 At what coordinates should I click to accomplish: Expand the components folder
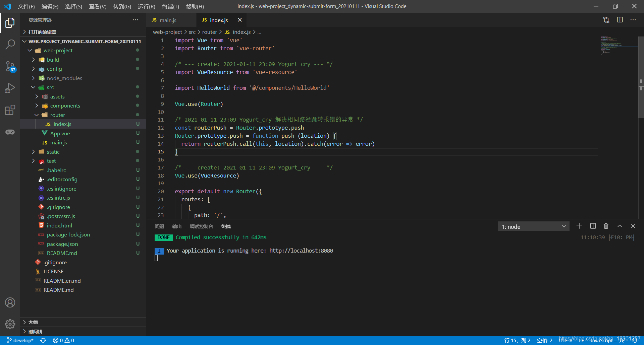point(83,106)
